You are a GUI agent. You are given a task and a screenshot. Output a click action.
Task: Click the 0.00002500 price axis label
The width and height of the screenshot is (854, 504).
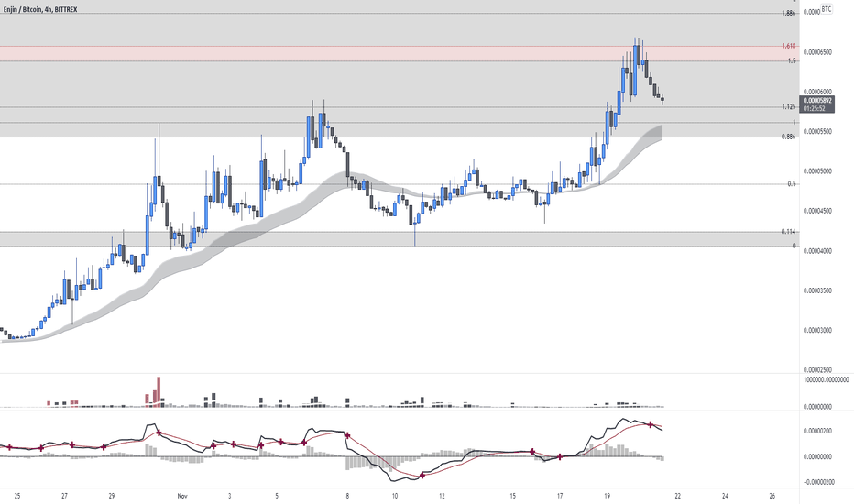pos(817,370)
